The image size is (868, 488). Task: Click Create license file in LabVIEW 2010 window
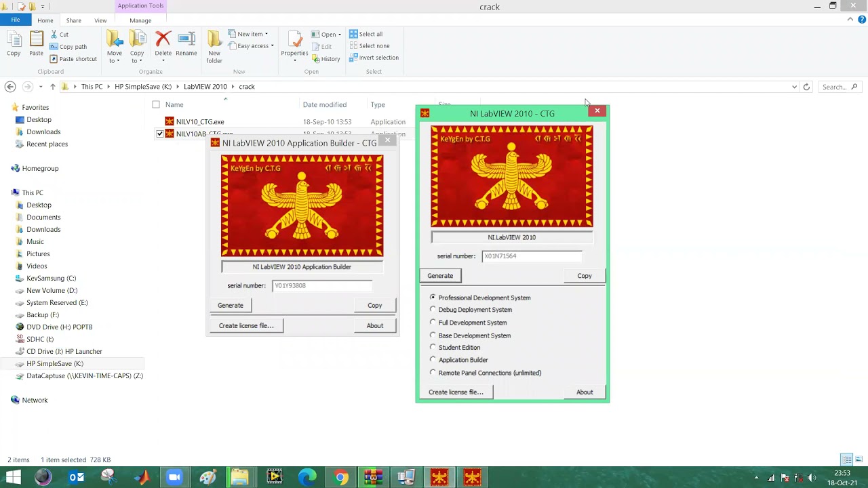click(x=456, y=392)
